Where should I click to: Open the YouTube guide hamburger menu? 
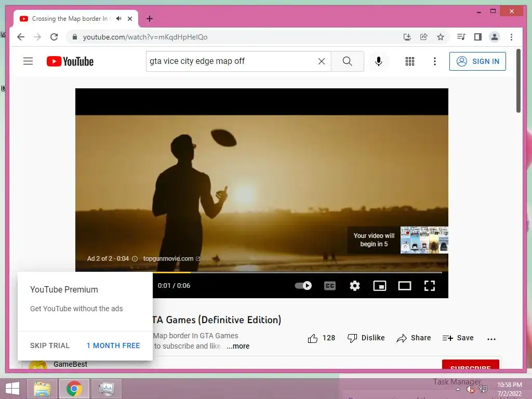coord(28,61)
